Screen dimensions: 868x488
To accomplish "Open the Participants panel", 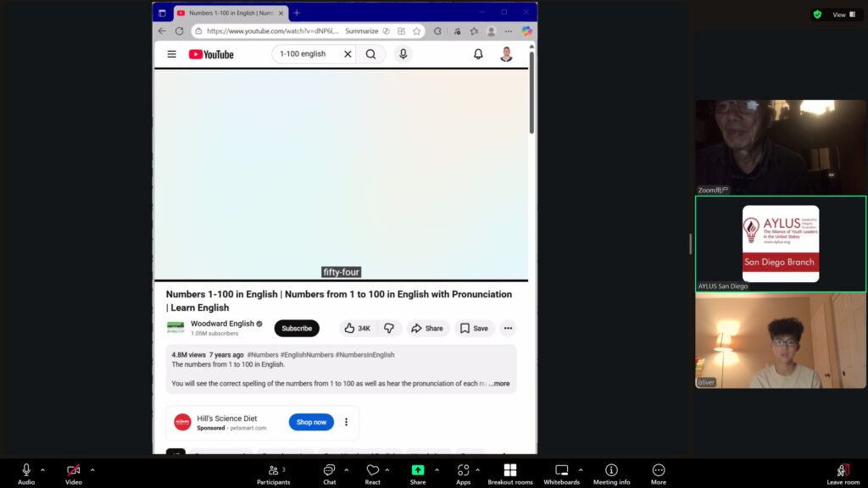I will coord(272,470).
